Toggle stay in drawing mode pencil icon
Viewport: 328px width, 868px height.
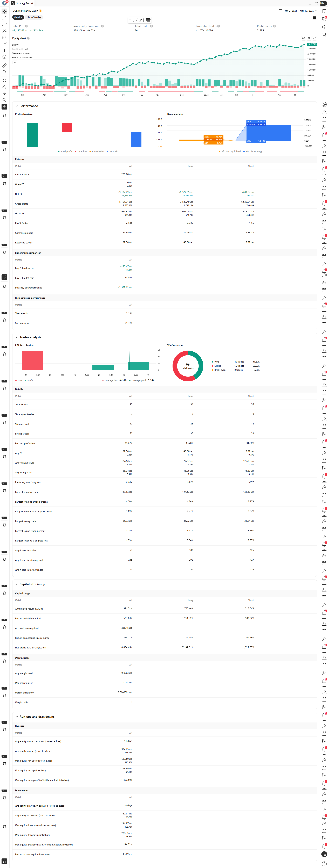coord(4,87)
